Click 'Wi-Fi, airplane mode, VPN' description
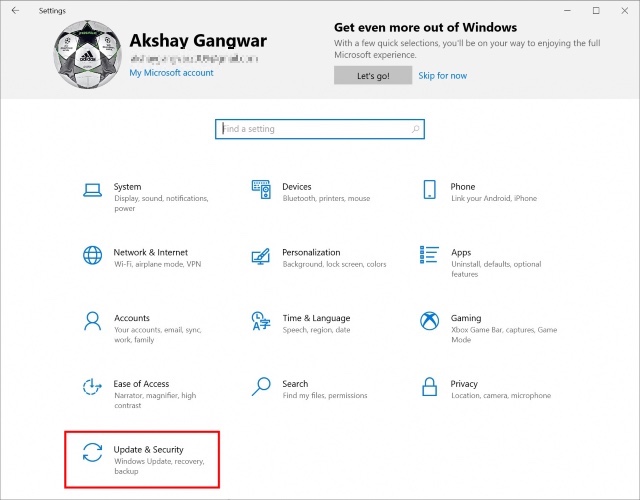Image resolution: width=640 pixels, height=500 pixels. tap(158, 264)
